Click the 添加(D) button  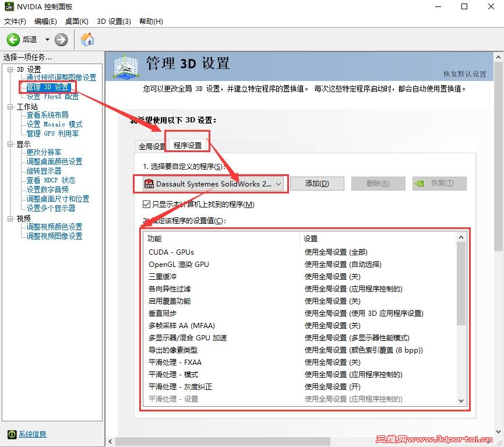[317, 184]
